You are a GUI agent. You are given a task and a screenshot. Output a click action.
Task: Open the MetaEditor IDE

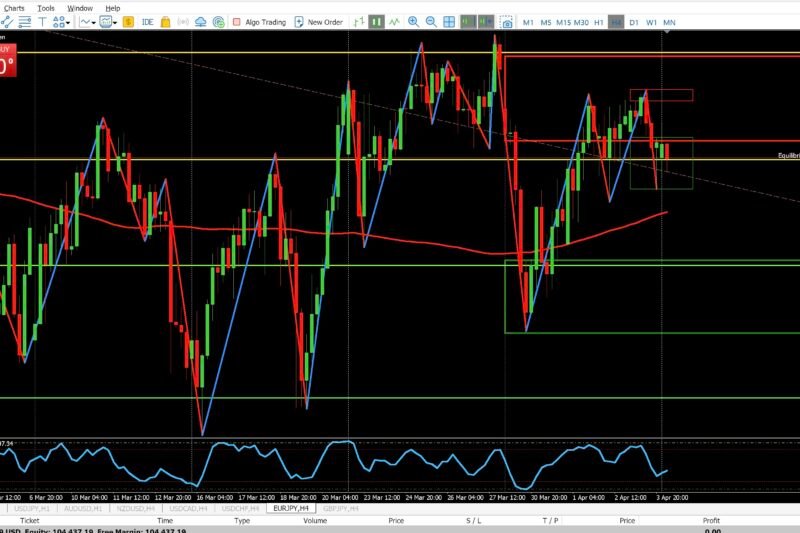[147, 22]
